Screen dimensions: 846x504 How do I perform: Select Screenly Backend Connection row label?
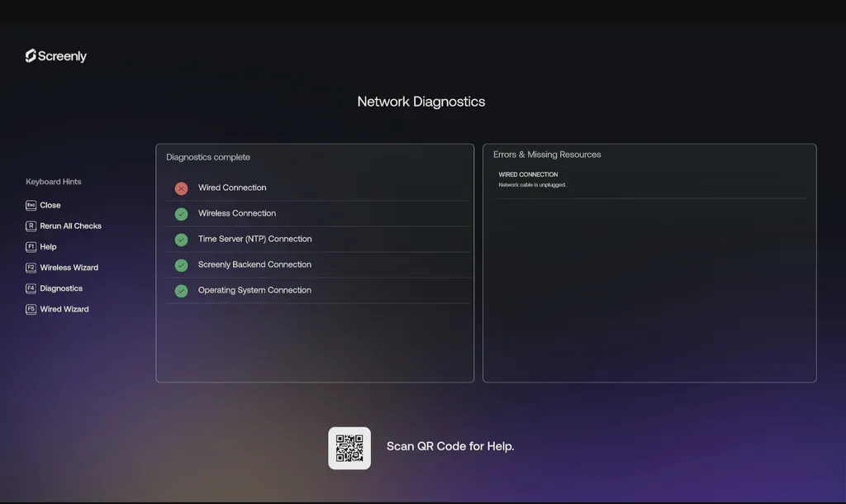click(x=254, y=264)
